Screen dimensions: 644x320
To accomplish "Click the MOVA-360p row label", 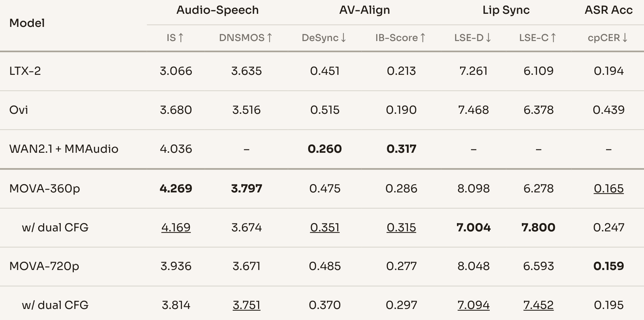I will [45, 189].
